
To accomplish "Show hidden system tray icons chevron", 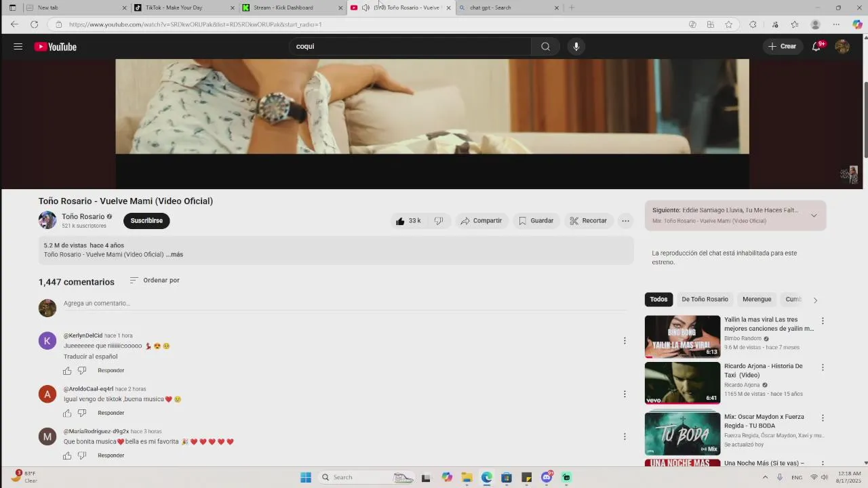I will tap(765, 477).
